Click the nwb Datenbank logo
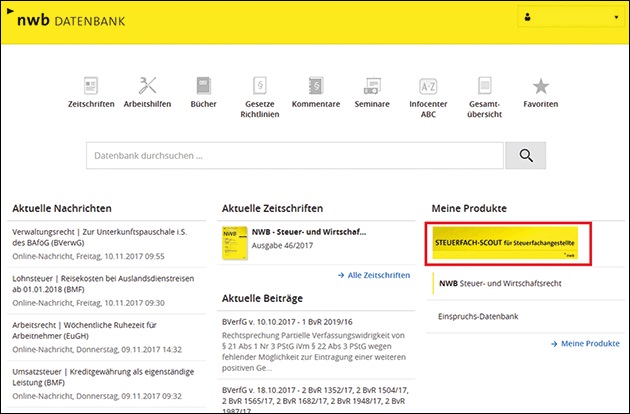 coord(58,19)
